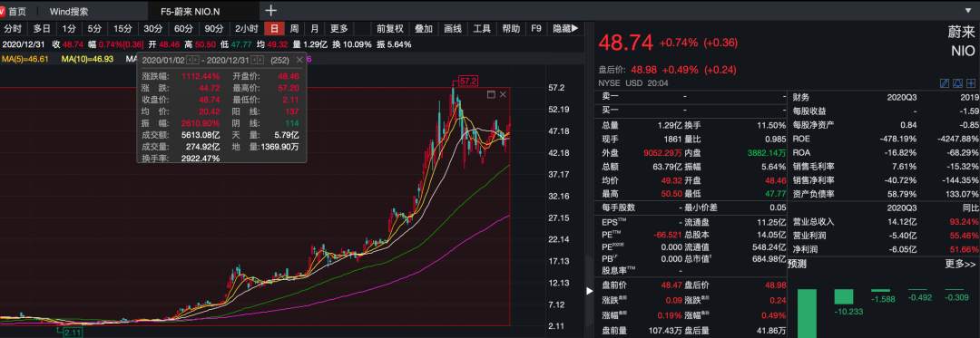980x338 pixels.
Task: Select 分时 intraday view
Action: pyautogui.click(x=13, y=29)
